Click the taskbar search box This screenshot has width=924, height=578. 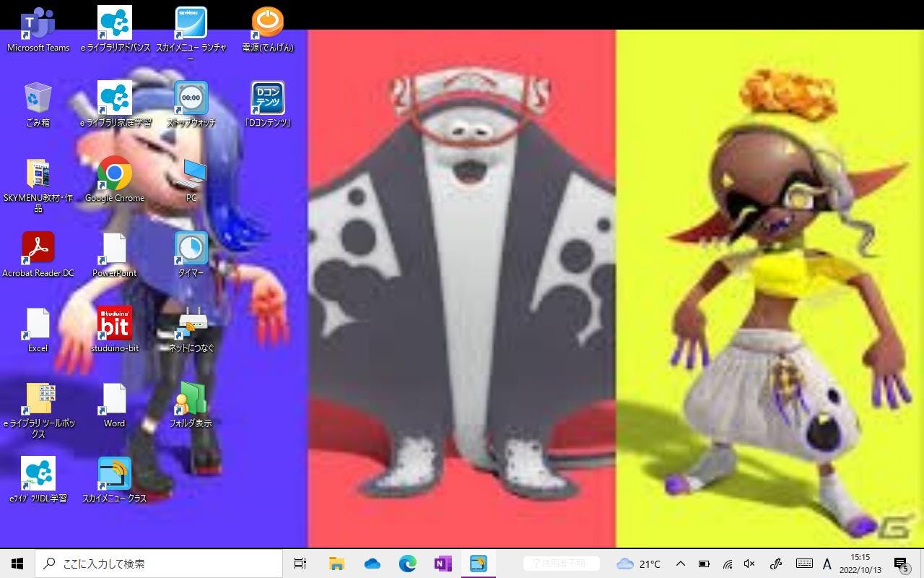[x=159, y=564]
